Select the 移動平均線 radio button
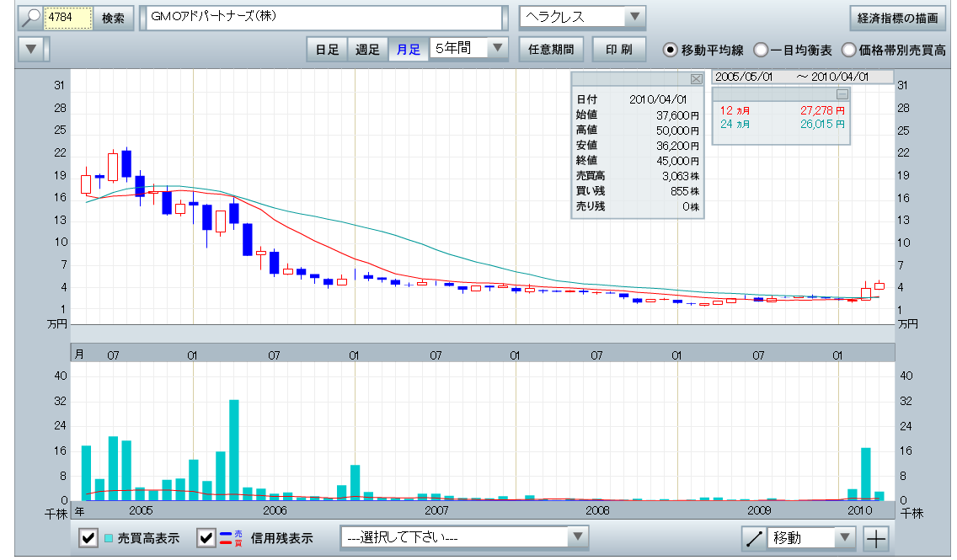957x560 pixels. [x=671, y=50]
